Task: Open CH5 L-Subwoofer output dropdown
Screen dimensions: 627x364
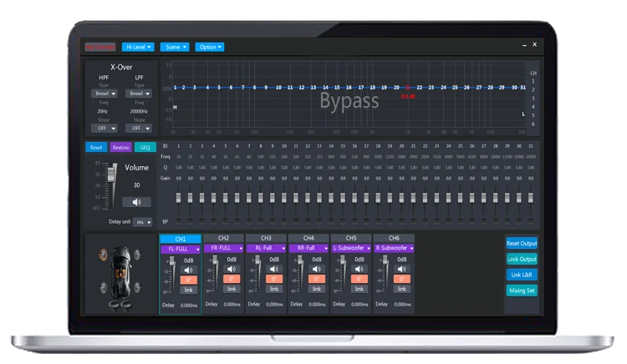Action: (x=351, y=249)
